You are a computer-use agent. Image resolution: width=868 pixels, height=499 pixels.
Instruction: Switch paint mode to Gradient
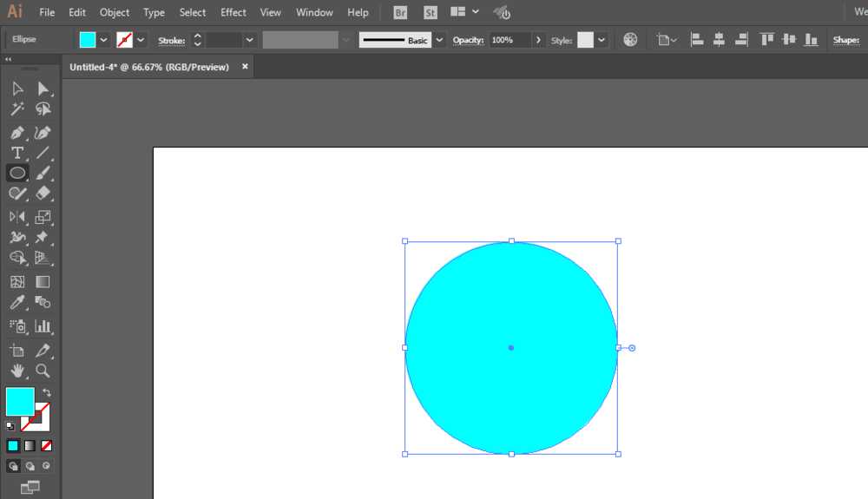tap(30, 445)
